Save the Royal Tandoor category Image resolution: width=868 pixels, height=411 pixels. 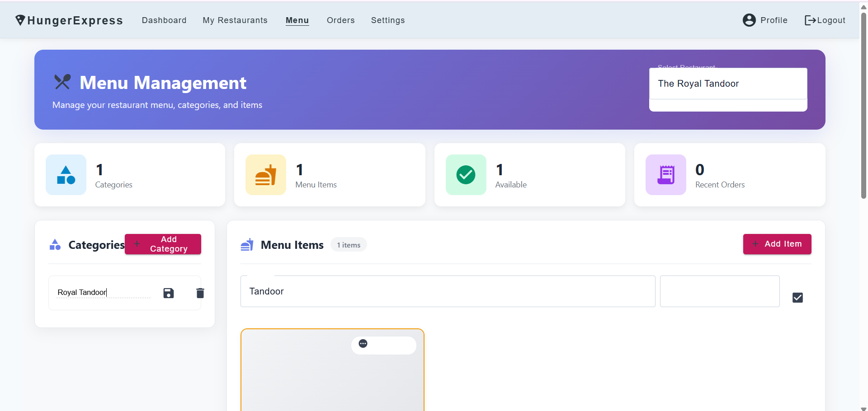click(169, 293)
